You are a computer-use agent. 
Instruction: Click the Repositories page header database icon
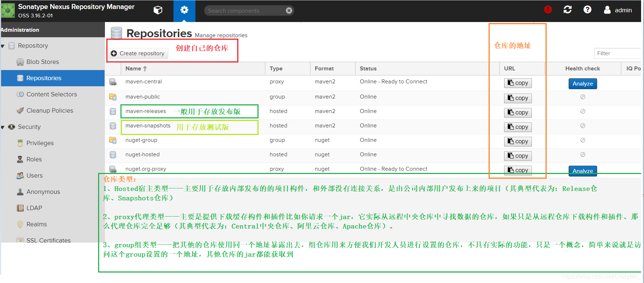tap(116, 33)
